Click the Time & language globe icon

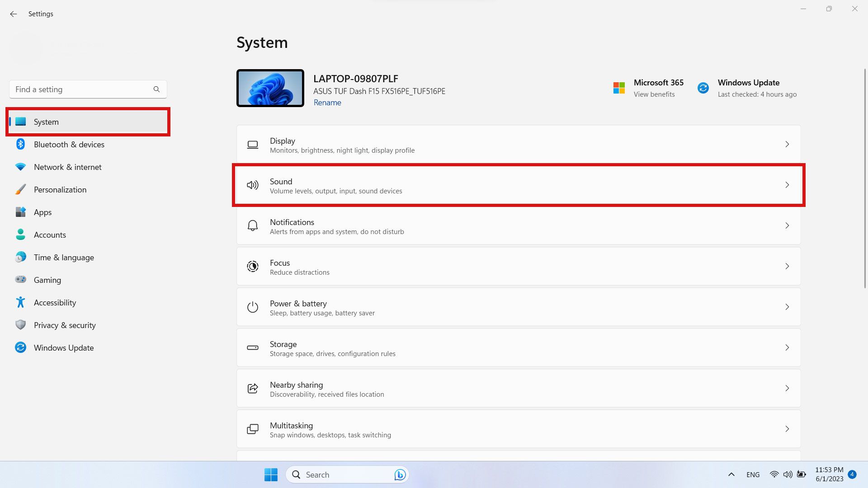(21, 257)
